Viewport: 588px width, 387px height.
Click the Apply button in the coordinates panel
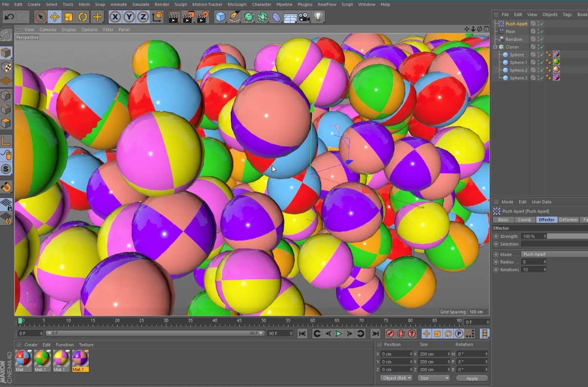tap(472, 378)
